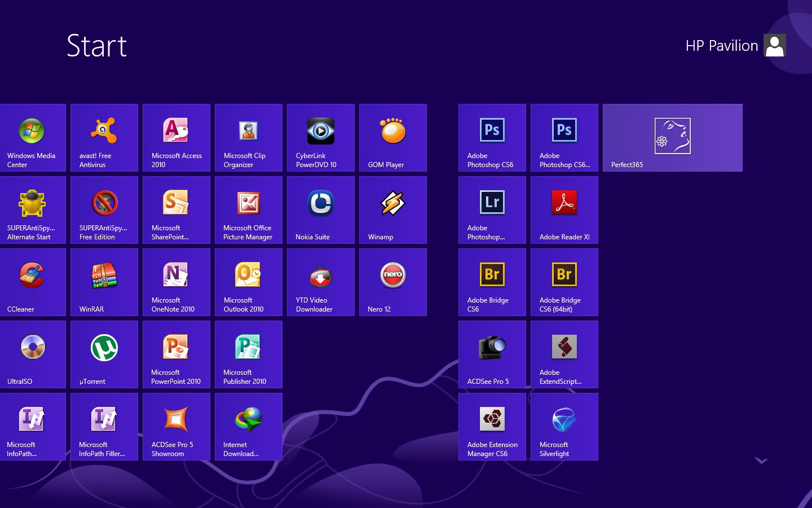Open the Windows Media Center tile
Image resolution: width=812 pixels, height=508 pixels.
(33, 138)
